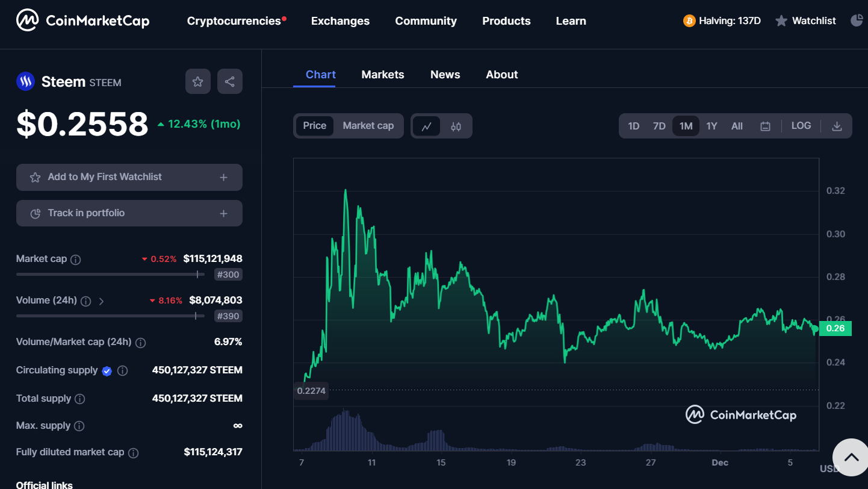Viewport: 868px width, 489px height.
Task: Click info icon beside Total supply
Action: tap(79, 399)
